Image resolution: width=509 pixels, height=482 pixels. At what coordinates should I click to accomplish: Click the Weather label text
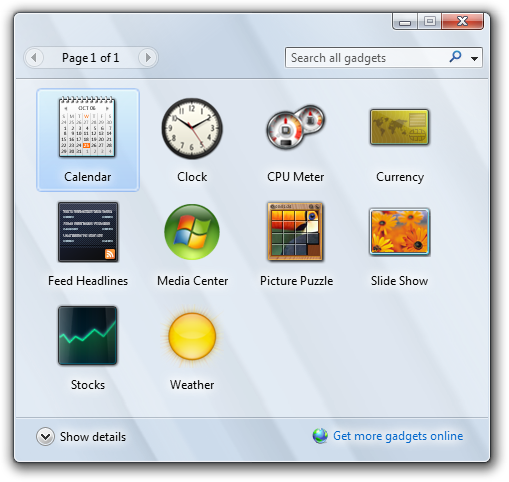point(192,385)
